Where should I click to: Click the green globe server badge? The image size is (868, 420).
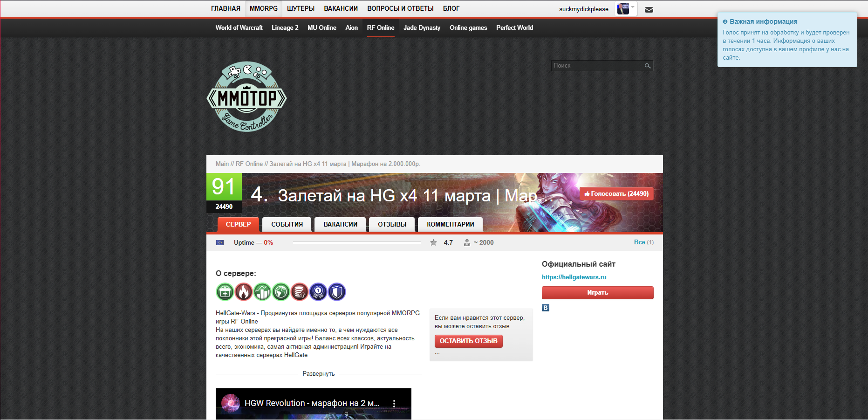coord(281,292)
